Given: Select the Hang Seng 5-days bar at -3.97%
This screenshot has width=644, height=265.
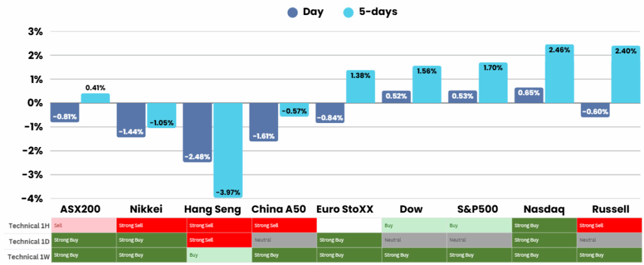Looking at the screenshot, I should pos(228,149).
